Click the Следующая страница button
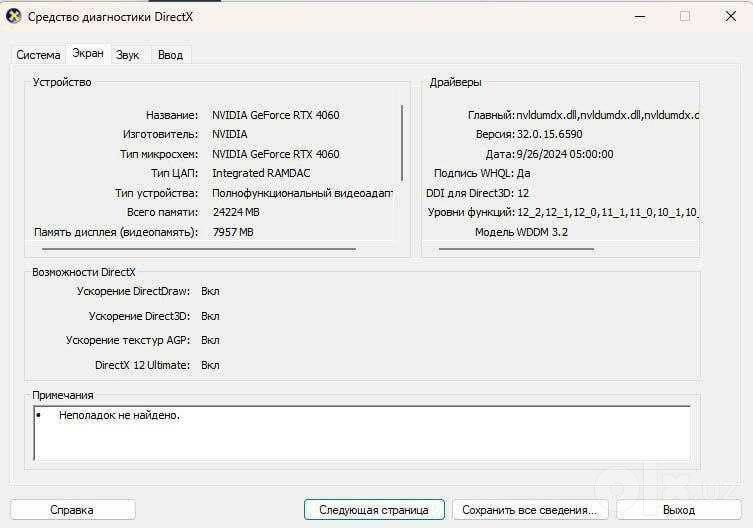 pos(374,510)
